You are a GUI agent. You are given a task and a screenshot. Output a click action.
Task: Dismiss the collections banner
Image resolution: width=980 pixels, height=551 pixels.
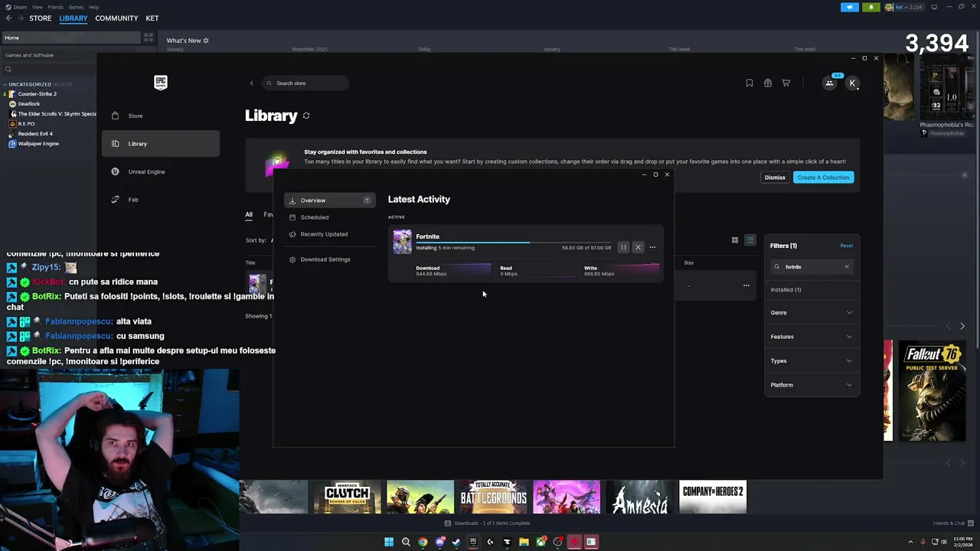tap(775, 178)
